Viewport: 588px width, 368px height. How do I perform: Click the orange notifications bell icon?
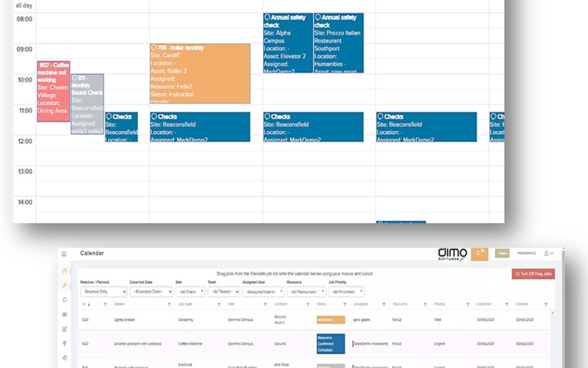coord(479,254)
